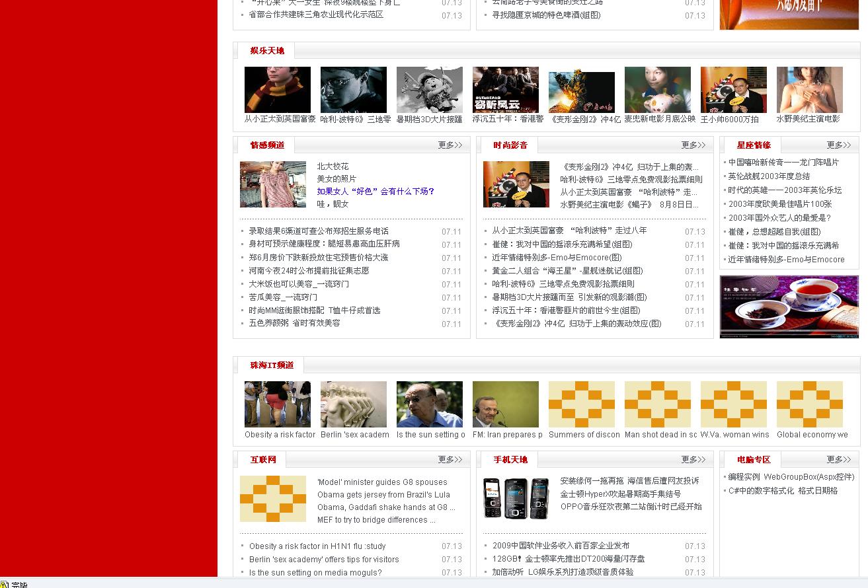
Task: Open the 珠海IT频道 section tab
Action: point(272,365)
